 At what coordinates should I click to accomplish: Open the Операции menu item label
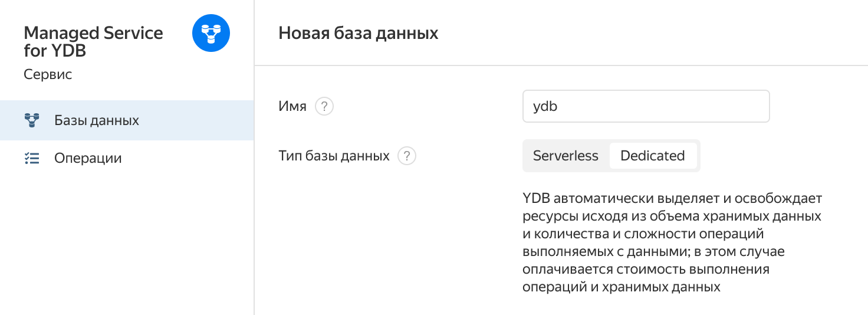pyautogui.click(x=88, y=158)
